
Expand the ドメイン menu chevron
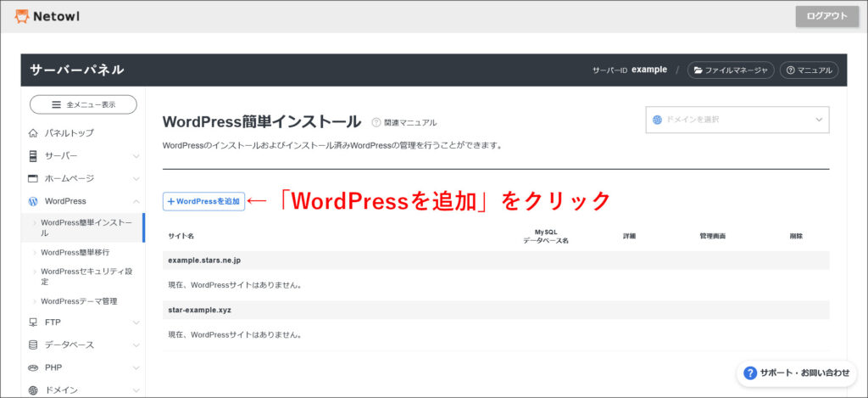pos(136,390)
